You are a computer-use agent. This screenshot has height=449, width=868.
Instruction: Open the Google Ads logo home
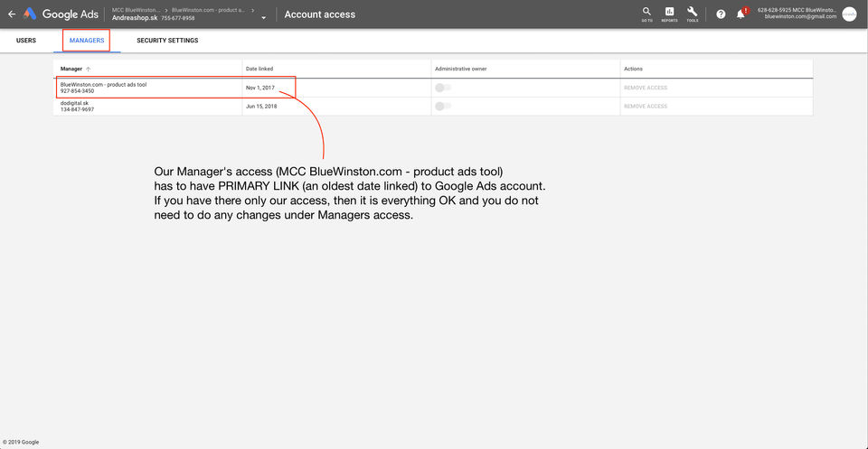61,14
